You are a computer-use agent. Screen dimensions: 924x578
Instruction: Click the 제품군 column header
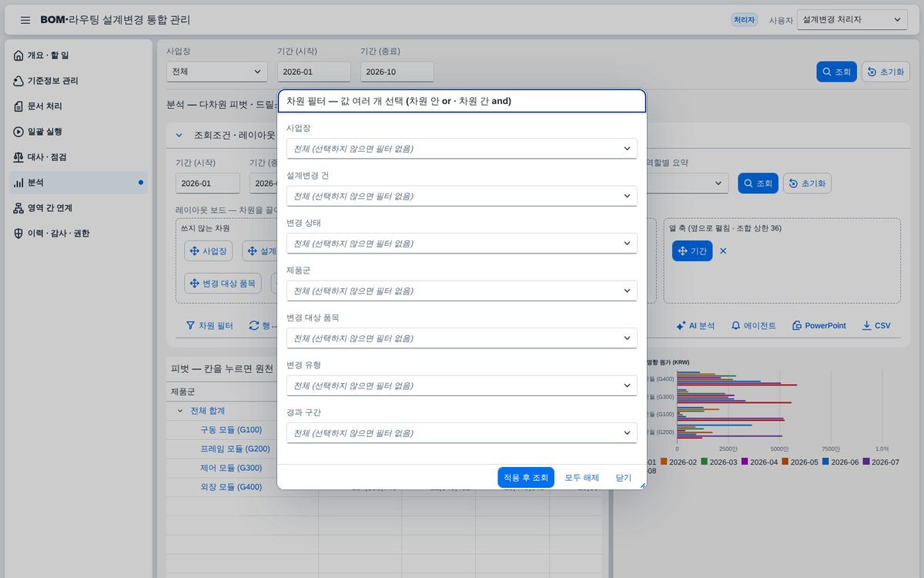coord(183,391)
